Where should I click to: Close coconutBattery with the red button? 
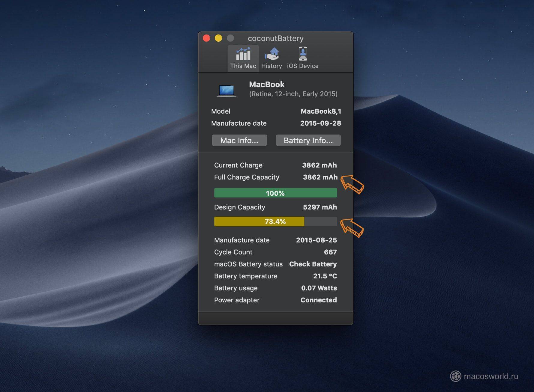[206, 38]
